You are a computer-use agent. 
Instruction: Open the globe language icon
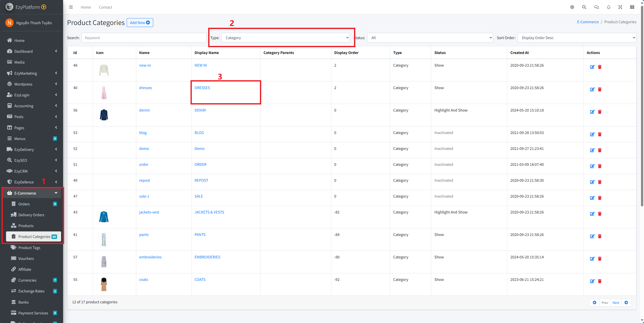click(572, 7)
